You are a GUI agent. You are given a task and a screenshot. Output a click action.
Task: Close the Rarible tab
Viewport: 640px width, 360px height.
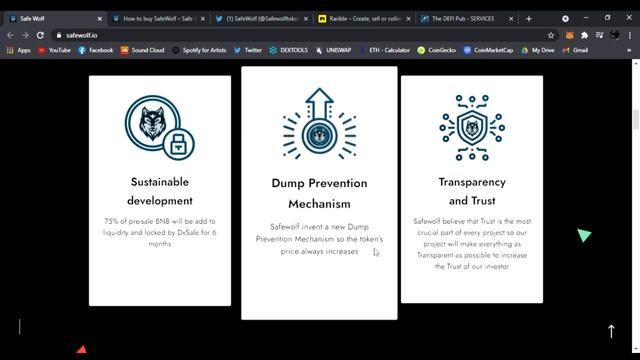pyautogui.click(x=408, y=19)
